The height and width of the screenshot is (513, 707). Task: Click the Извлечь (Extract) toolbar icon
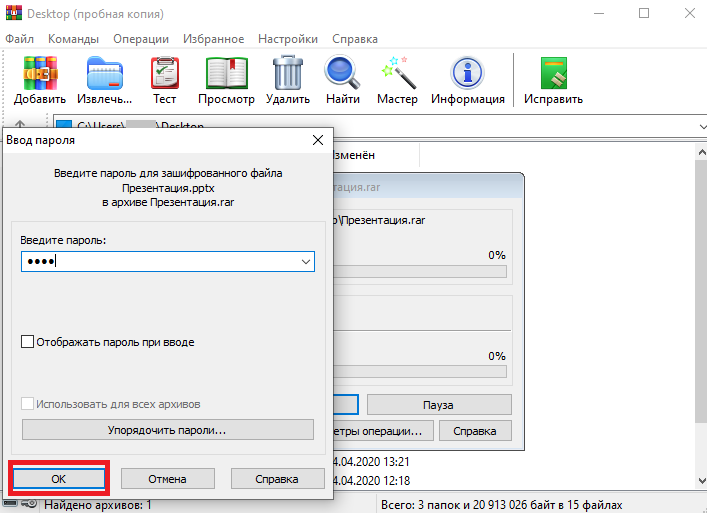tap(105, 74)
